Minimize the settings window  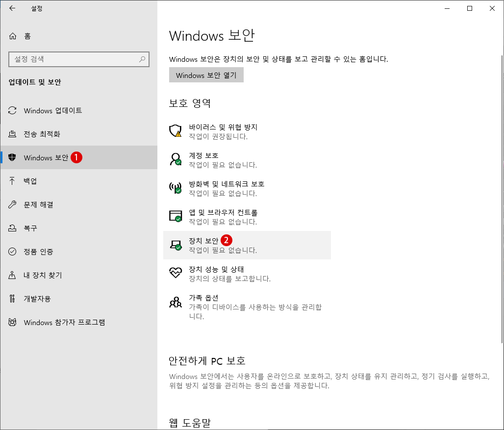pos(447,8)
